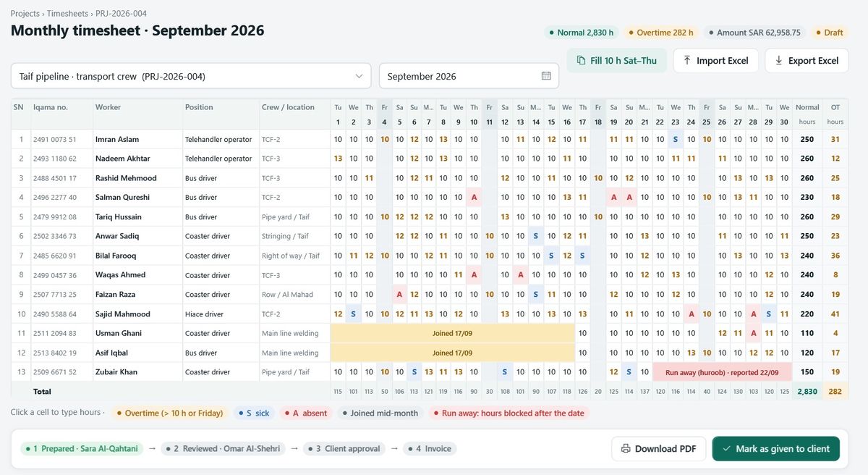The image size is (868, 475).
Task: Click the Import Excel button
Action: pos(715,61)
